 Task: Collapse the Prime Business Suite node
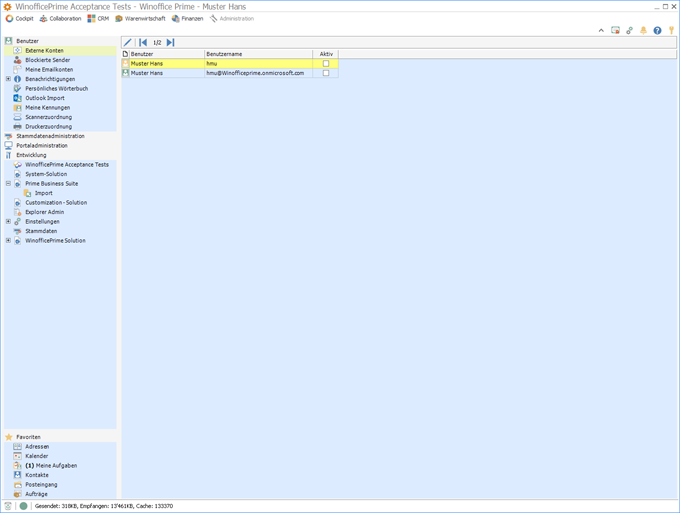click(x=8, y=184)
